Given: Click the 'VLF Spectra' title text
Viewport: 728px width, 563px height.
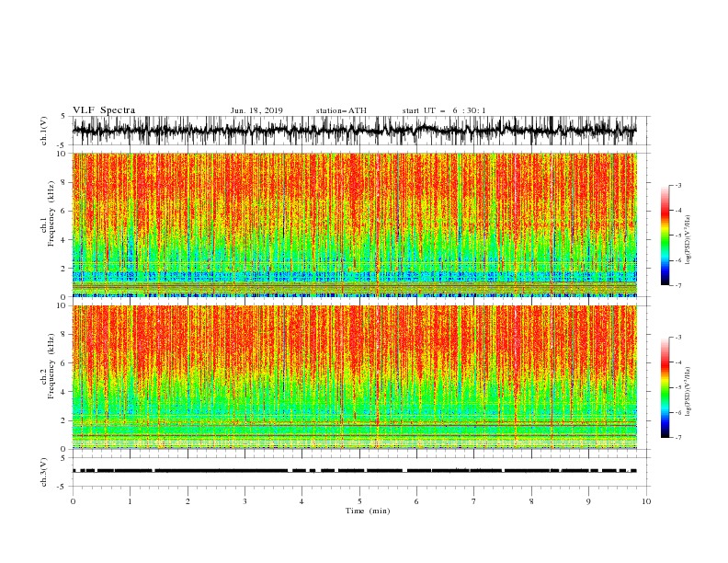Looking at the screenshot, I should pyautogui.click(x=104, y=110).
